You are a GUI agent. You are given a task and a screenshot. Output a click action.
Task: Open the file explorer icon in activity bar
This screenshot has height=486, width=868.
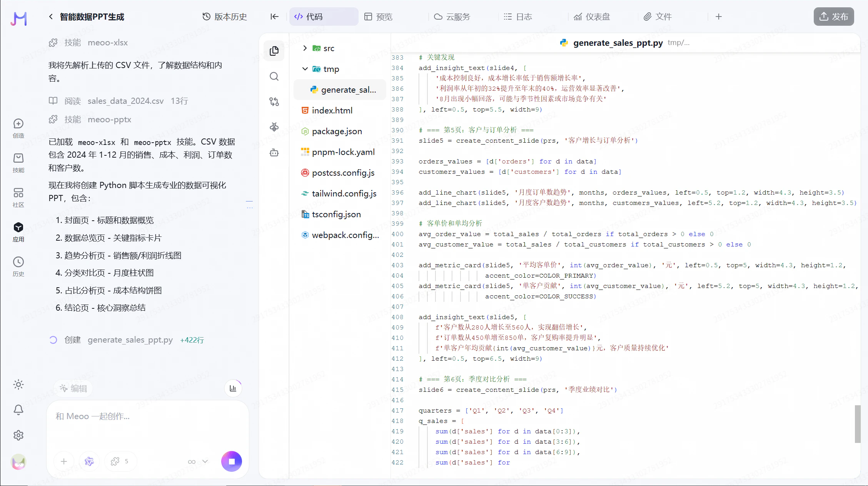(x=274, y=51)
